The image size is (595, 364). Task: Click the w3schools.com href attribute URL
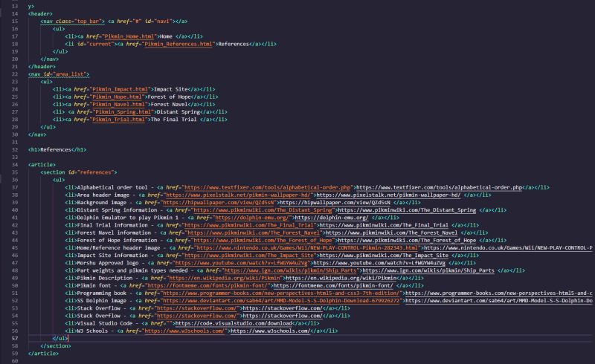(184, 332)
